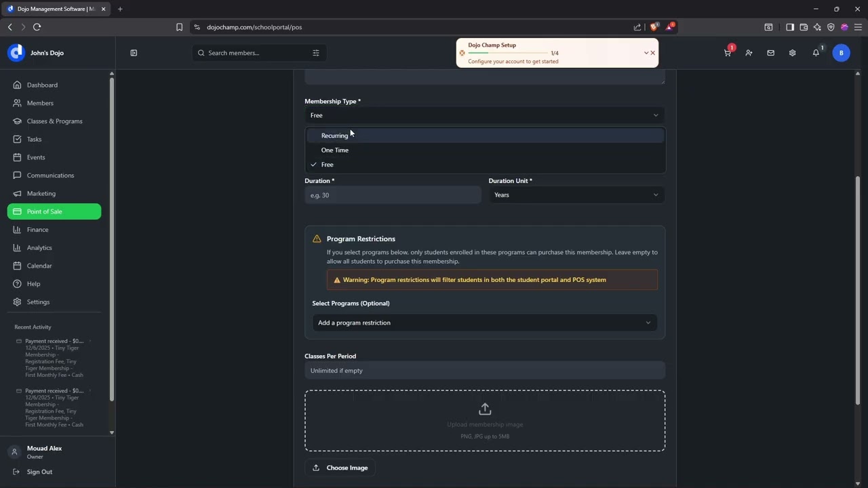The width and height of the screenshot is (868, 488).
Task: Select Point of Sale in sidebar
Action: click(54, 211)
